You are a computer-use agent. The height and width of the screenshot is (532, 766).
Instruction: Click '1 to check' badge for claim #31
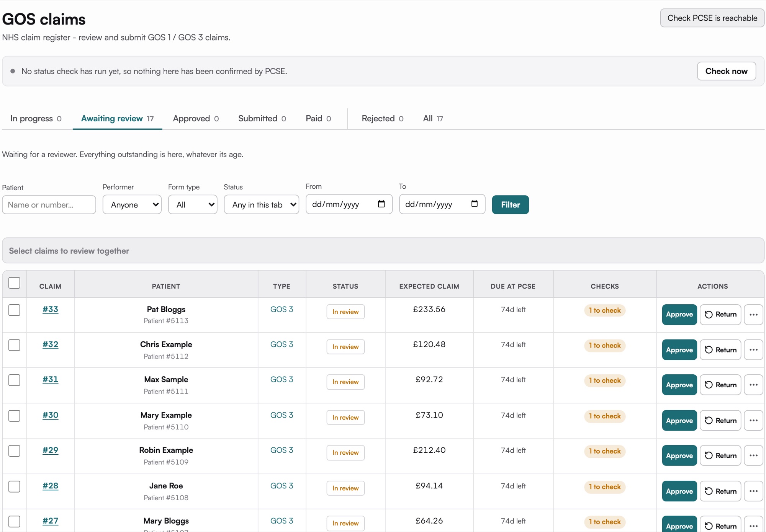604,380
